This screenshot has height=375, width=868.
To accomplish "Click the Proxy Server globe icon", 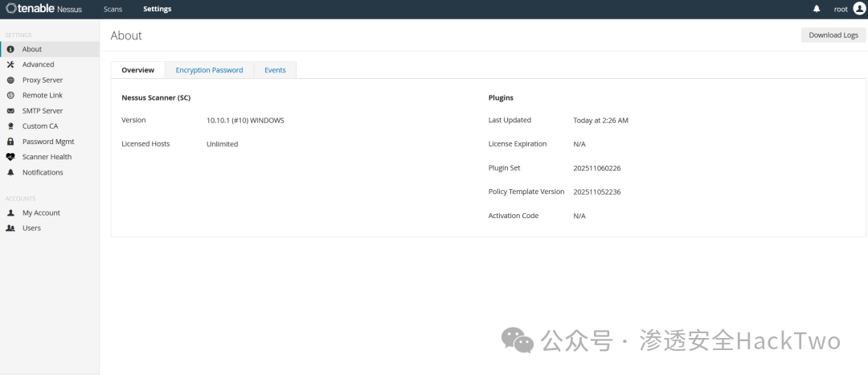I will (x=10, y=80).
